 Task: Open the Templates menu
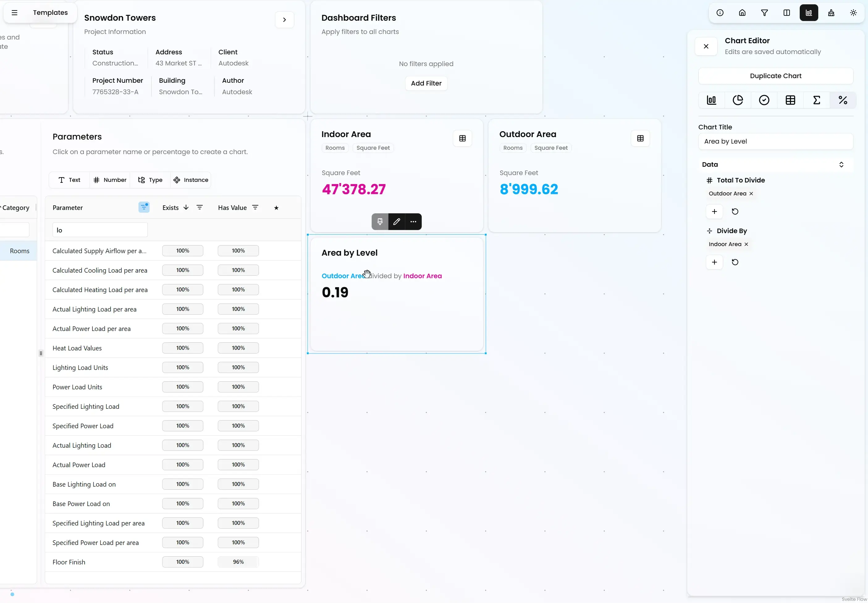pyautogui.click(x=50, y=12)
